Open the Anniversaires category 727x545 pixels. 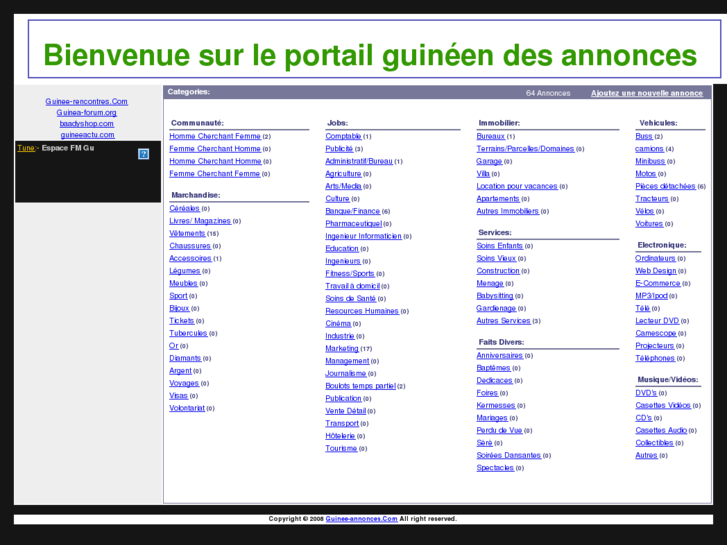500,355
